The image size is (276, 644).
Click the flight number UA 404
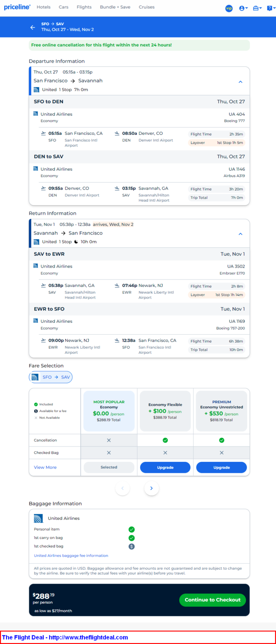tap(237, 114)
